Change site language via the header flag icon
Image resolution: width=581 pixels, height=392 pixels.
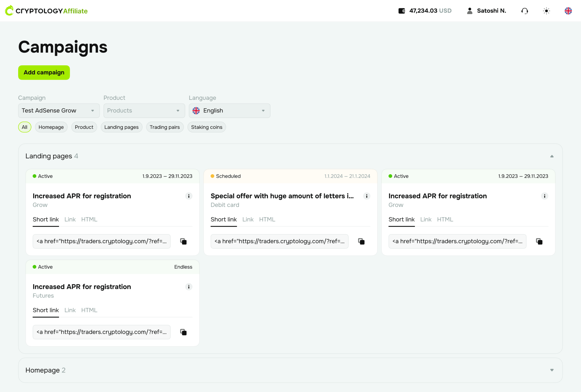[568, 11]
